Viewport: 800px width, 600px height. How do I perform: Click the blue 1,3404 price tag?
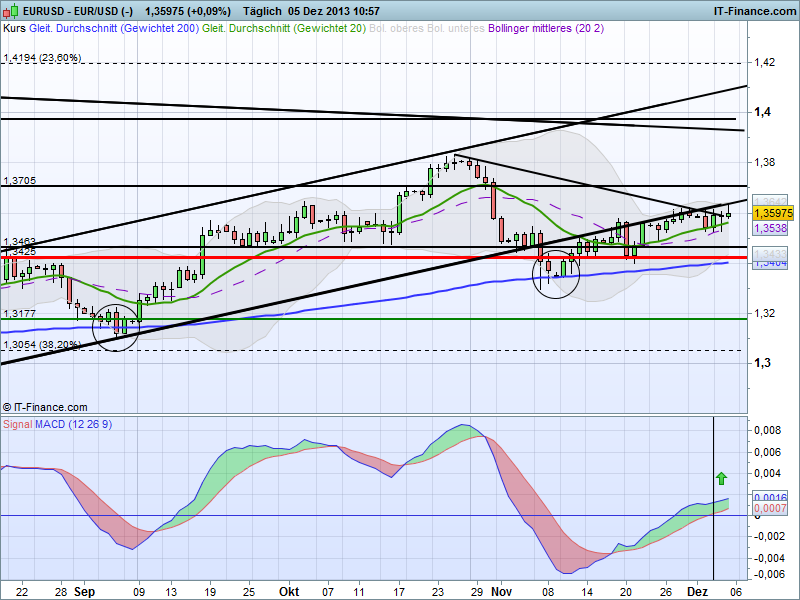(770, 263)
